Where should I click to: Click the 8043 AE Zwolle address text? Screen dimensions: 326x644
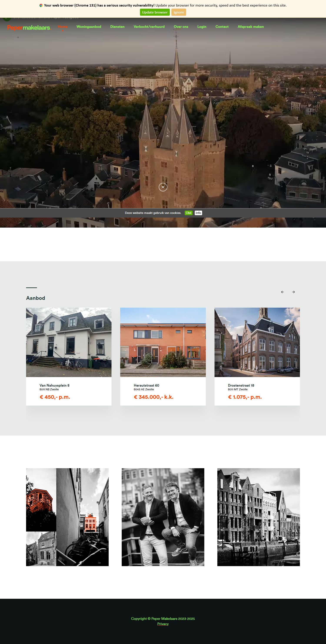pyautogui.click(x=144, y=389)
